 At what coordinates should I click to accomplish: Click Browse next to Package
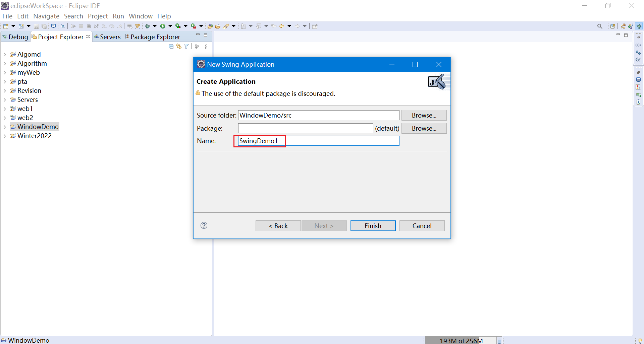(x=424, y=128)
